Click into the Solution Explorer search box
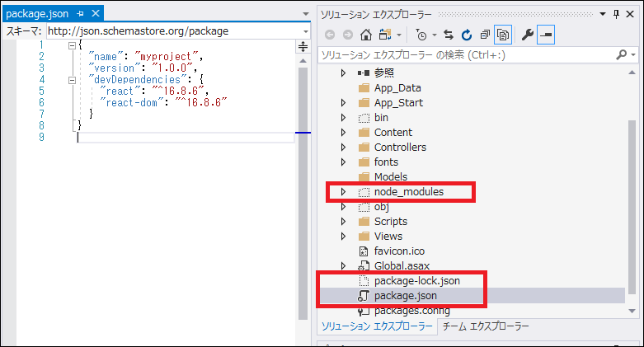The width and height of the screenshot is (644, 347). [x=466, y=55]
